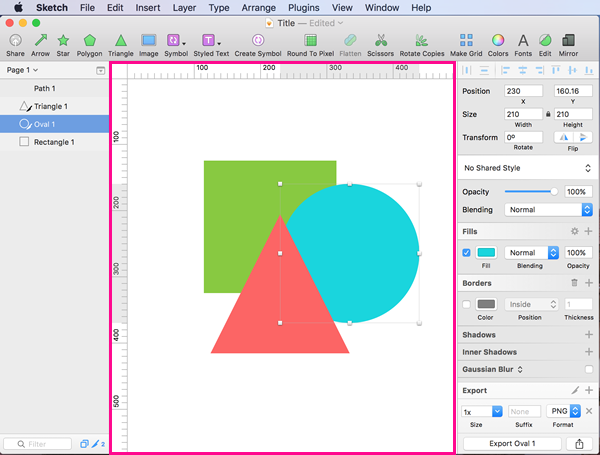The image size is (600, 455).
Task: Select the Star shape tool
Action: (x=63, y=41)
